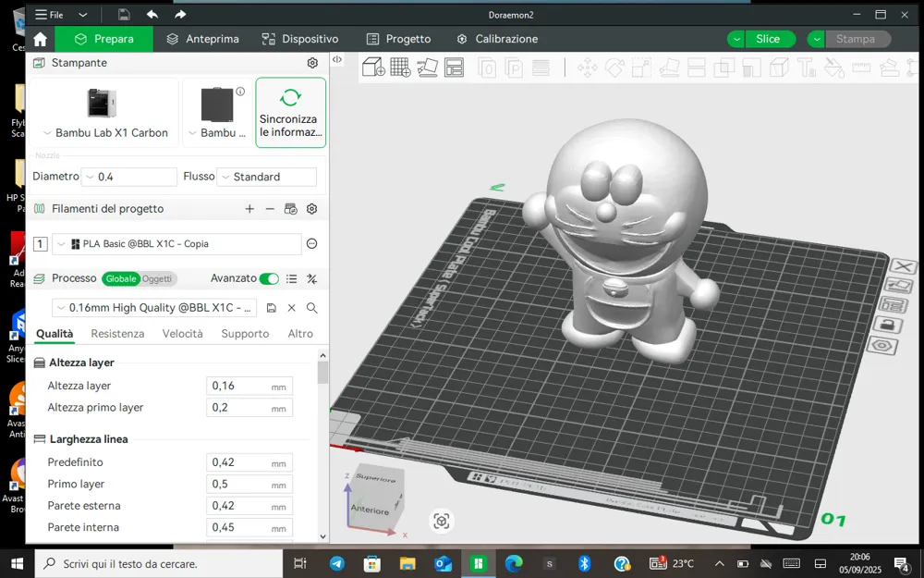Open the Slice options dropdown arrow
924x578 pixels.
[x=736, y=39]
